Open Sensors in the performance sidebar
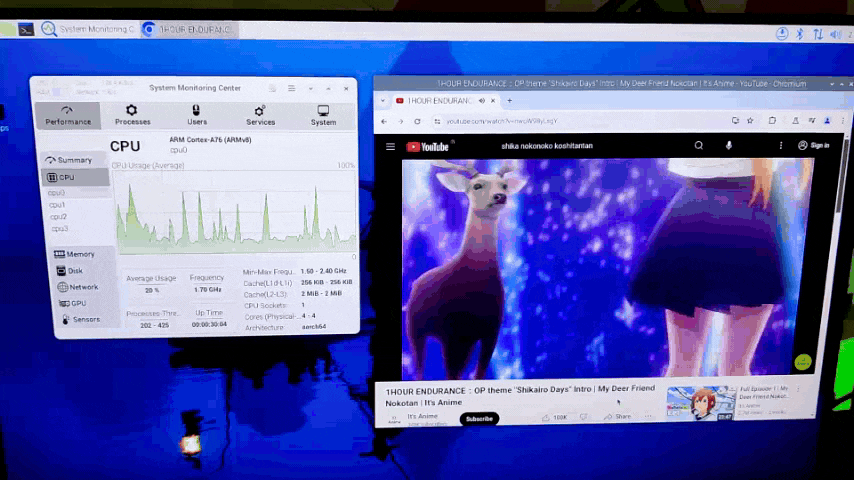Viewport: 854px width, 480px height. [81, 319]
